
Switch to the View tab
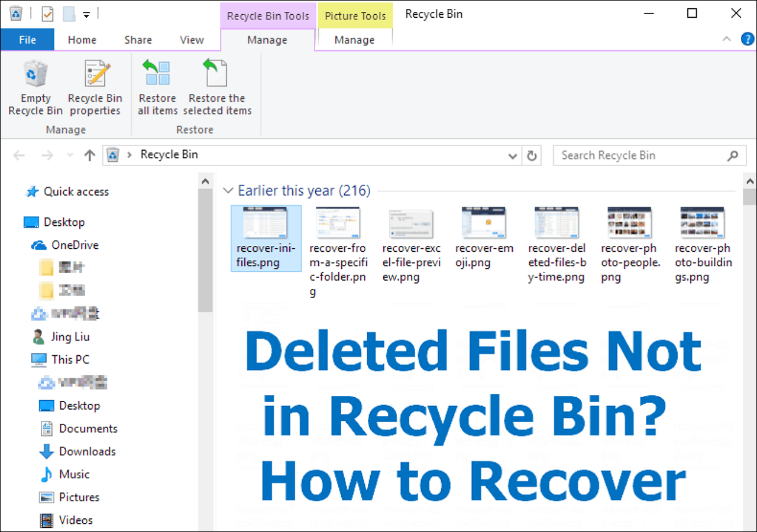click(x=192, y=40)
